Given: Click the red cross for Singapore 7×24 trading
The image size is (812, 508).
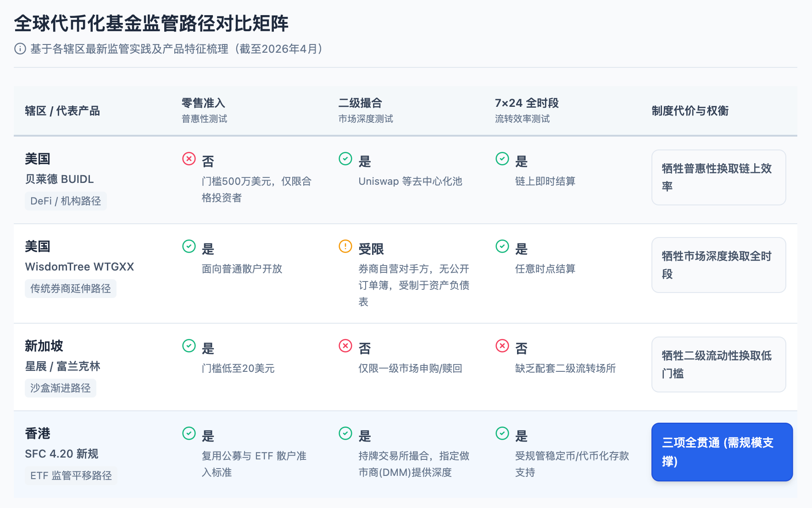Looking at the screenshot, I should [x=502, y=346].
